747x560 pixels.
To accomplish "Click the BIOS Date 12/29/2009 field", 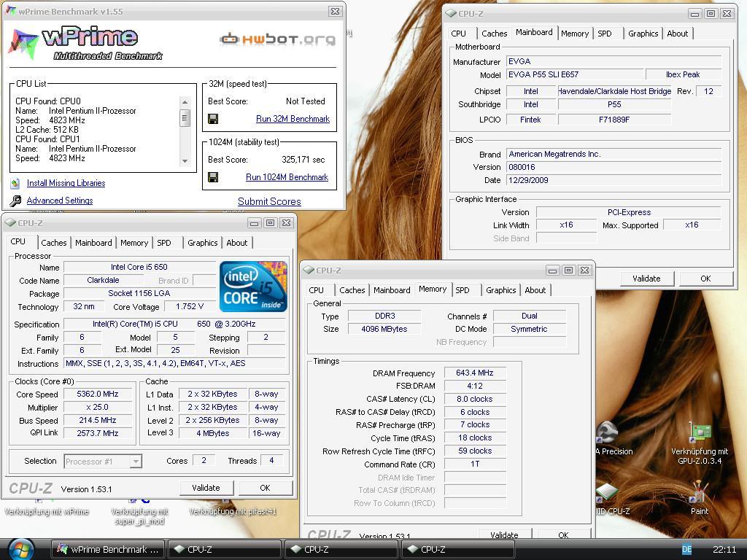I will pyautogui.click(x=614, y=181).
